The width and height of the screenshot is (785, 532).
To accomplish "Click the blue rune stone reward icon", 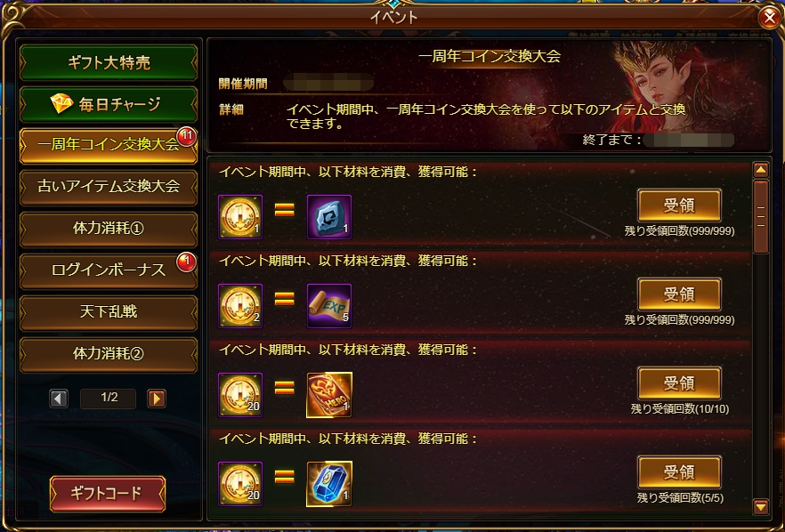I will coord(329,217).
